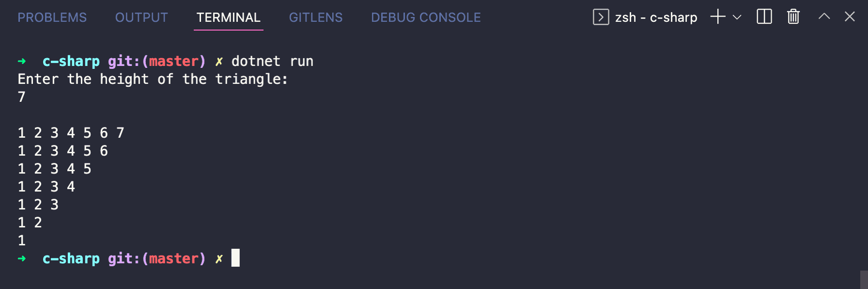Click the first triangle row ending in 7
Image resolution: width=868 pixels, height=289 pixels.
(x=71, y=133)
